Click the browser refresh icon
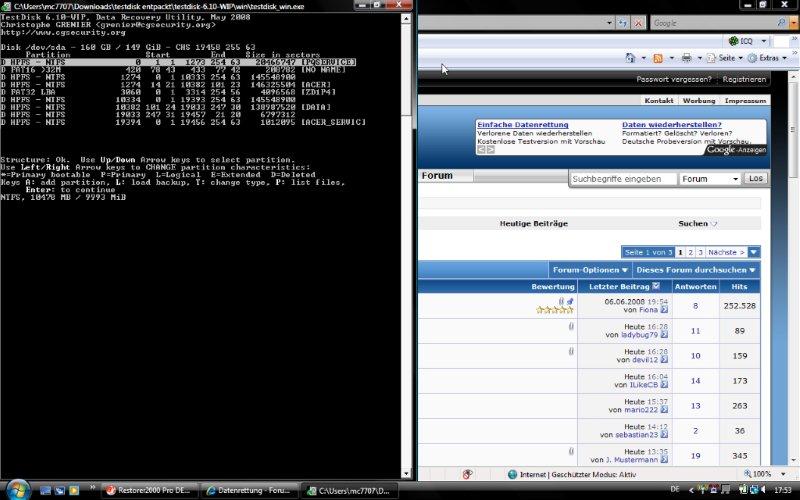This screenshot has width=800, height=500. (622, 23)
